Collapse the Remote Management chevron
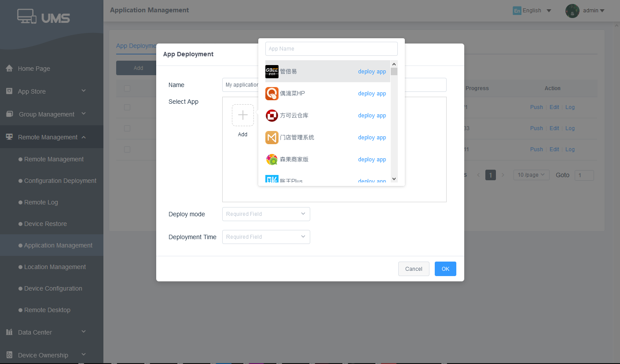Image resolution: width=620 pixels, height=364 pixels. (84, 137)
